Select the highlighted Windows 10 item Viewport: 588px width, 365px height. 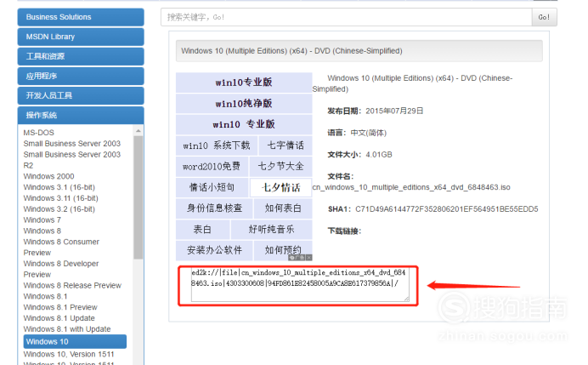pos(75,342)
